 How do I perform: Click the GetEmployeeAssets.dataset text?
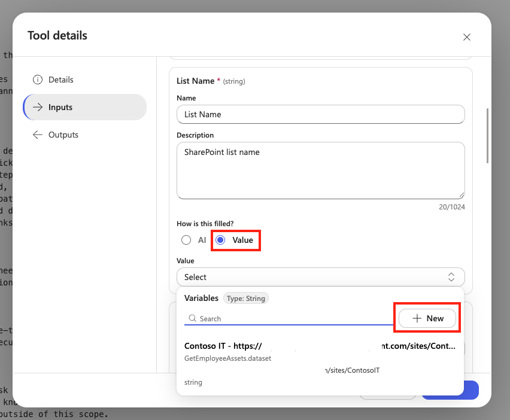pos(227,358)
